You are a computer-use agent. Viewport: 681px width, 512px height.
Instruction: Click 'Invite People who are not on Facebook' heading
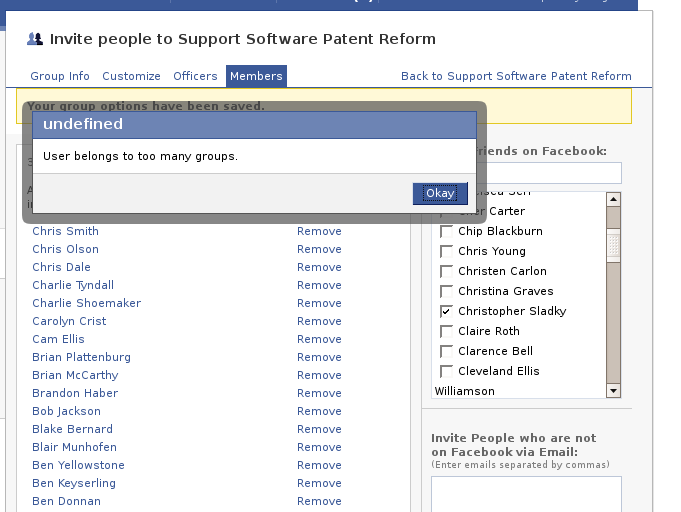tap(514, 445)
